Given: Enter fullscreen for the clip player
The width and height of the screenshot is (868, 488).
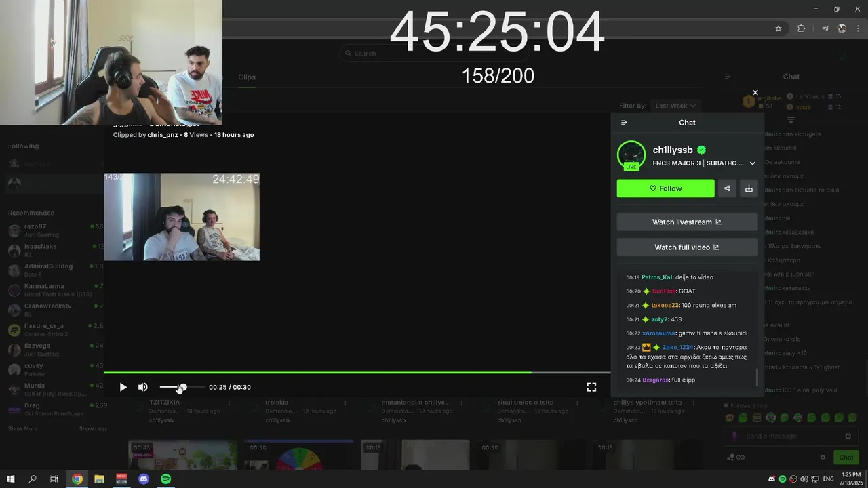Looking at the screenshot, I should coord(591,387).
